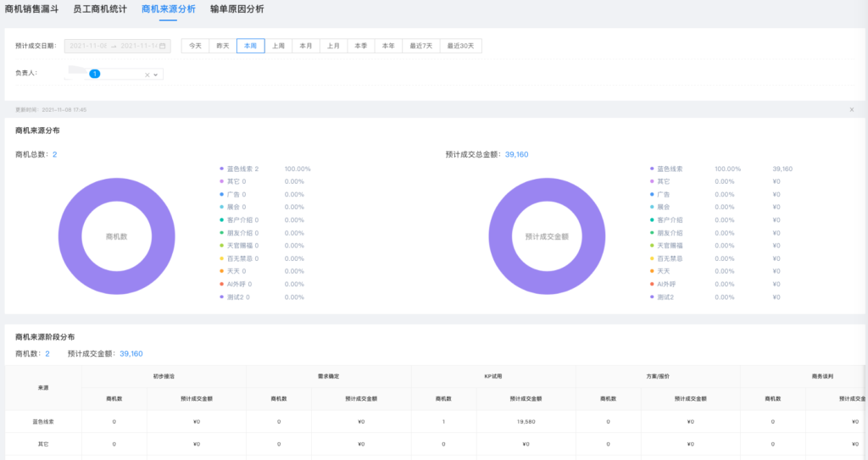Click the 上周 date filter button
Viewport: 868px width, 460px height.
tap(278, 47)
